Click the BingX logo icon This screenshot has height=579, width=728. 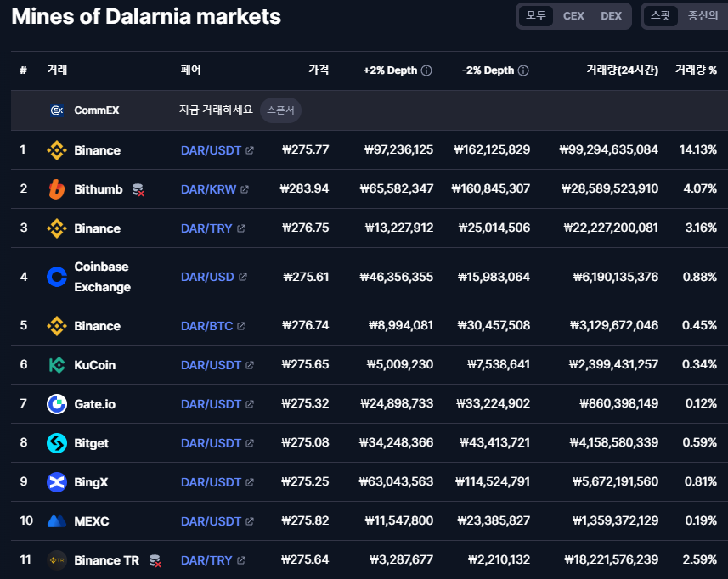(x=57, y=482)
